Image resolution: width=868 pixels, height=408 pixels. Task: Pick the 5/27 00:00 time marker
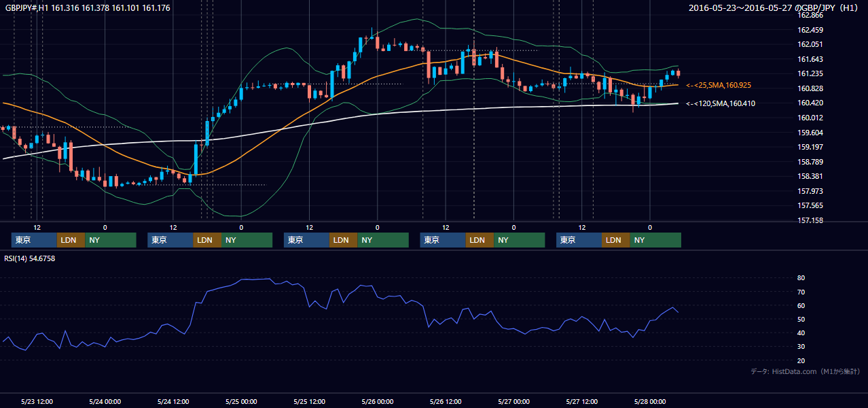tap(513, 401)
